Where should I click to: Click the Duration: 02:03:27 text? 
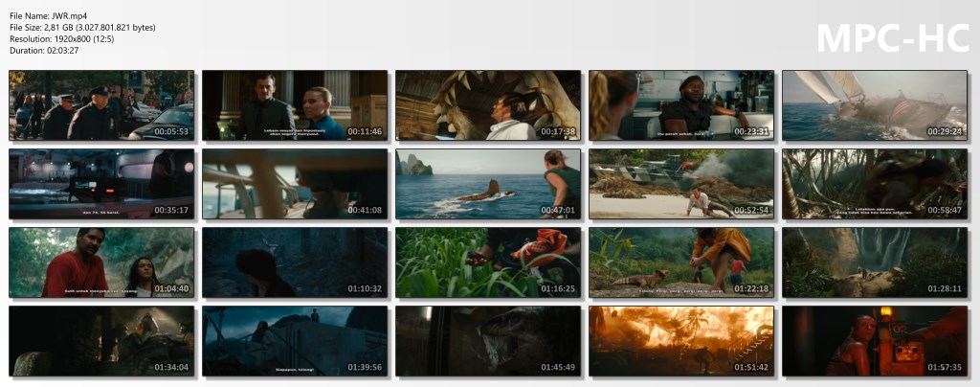[44, 50]
